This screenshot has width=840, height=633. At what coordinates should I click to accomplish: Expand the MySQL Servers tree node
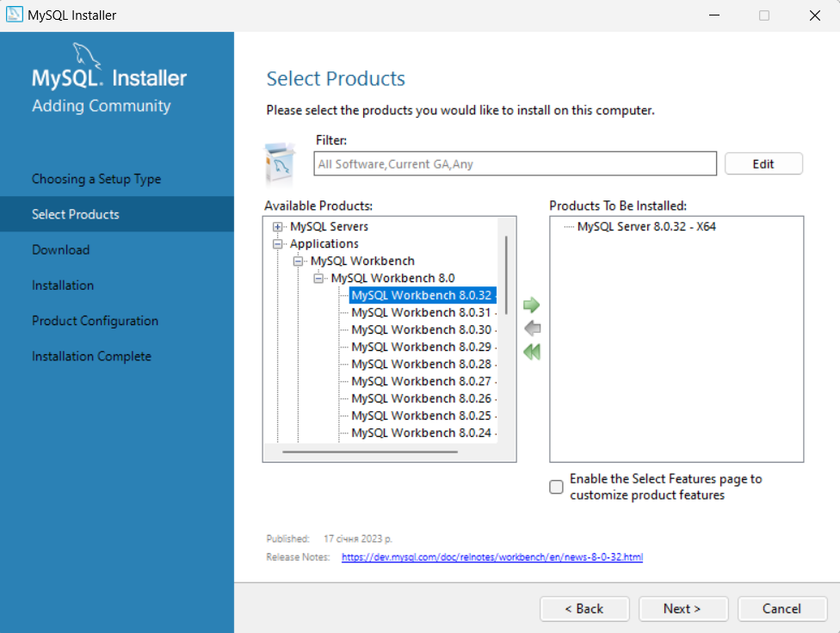pos(277,227)
